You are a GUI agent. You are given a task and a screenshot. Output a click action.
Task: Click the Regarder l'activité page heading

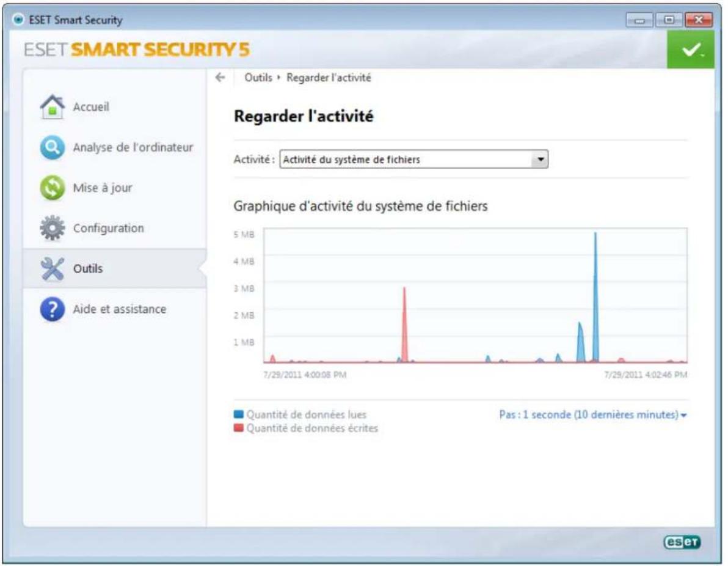(304, 116)
